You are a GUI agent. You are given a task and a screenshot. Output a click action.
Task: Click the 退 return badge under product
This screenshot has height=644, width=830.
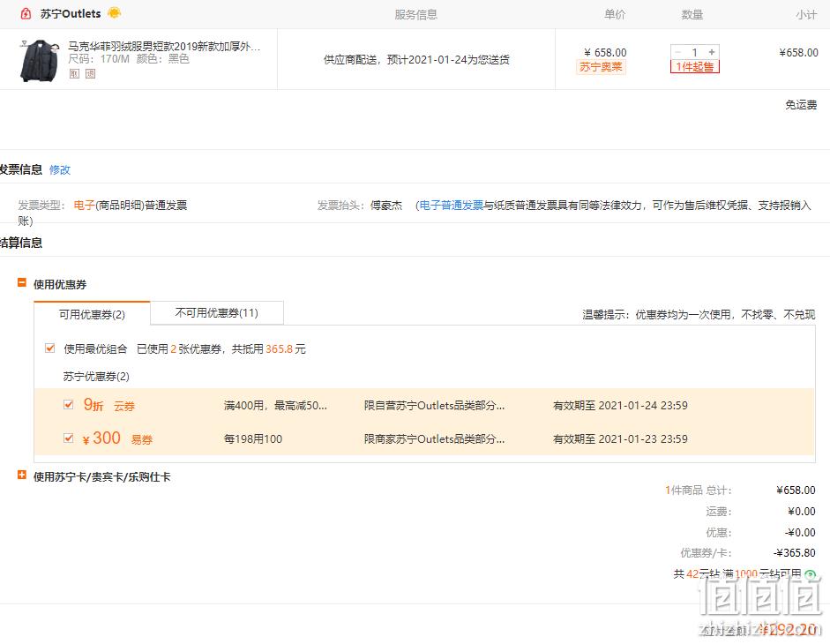(x=91, y=73)
